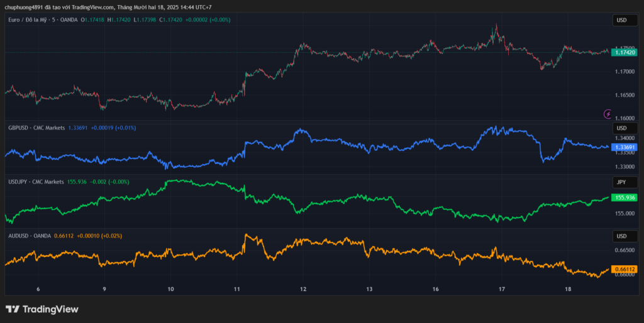Open the USD currency selector on the GBPUSD pane

621,129
